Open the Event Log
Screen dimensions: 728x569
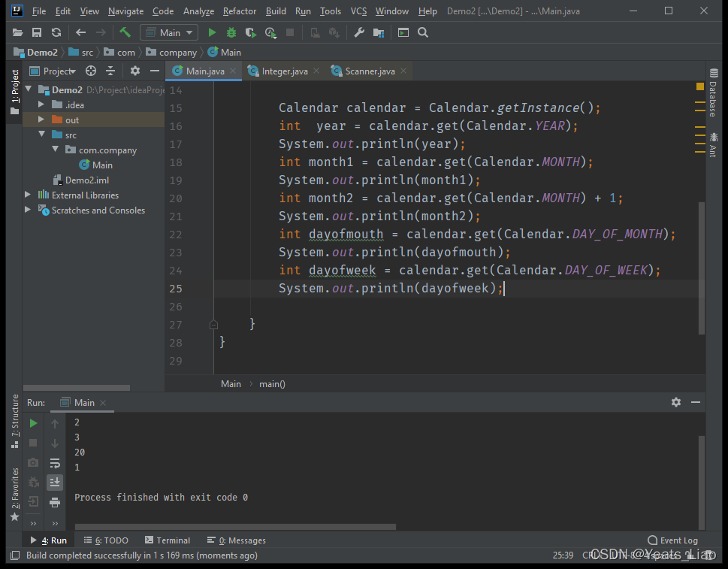672,540
